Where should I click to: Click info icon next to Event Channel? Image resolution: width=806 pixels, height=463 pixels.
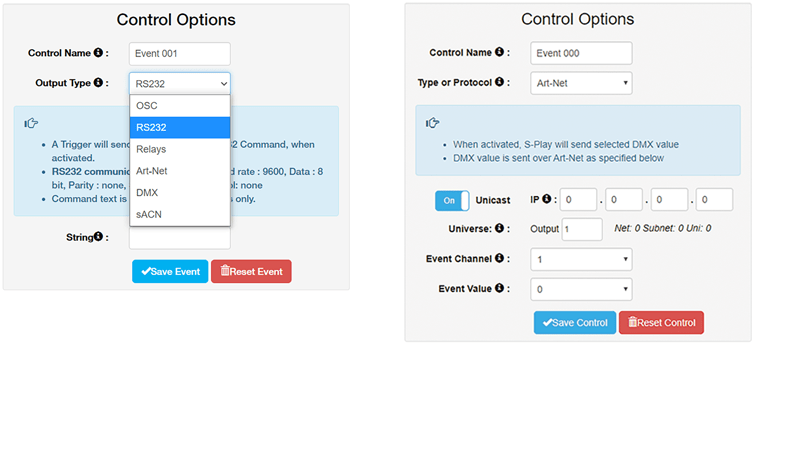[x=499, y=258]
